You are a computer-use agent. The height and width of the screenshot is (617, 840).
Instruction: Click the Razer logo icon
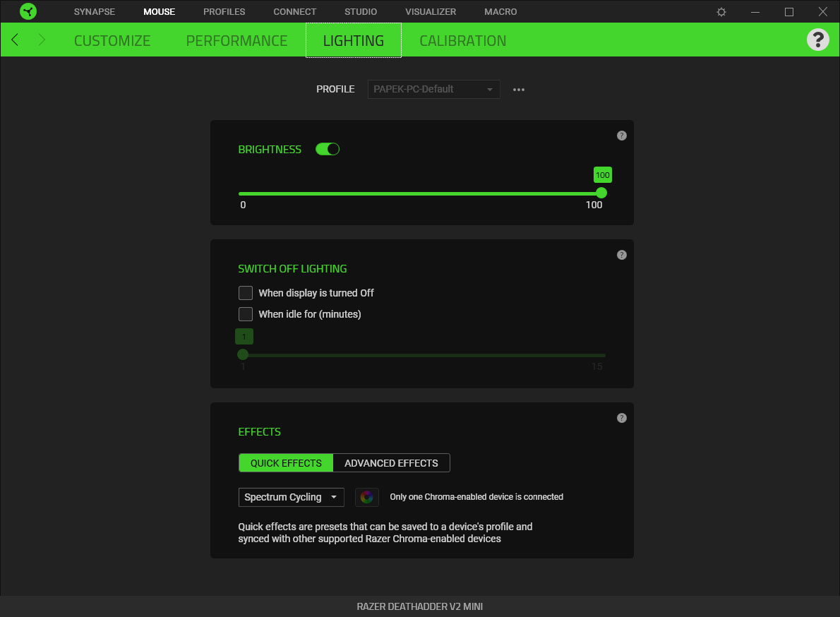[x=28, y=11]
